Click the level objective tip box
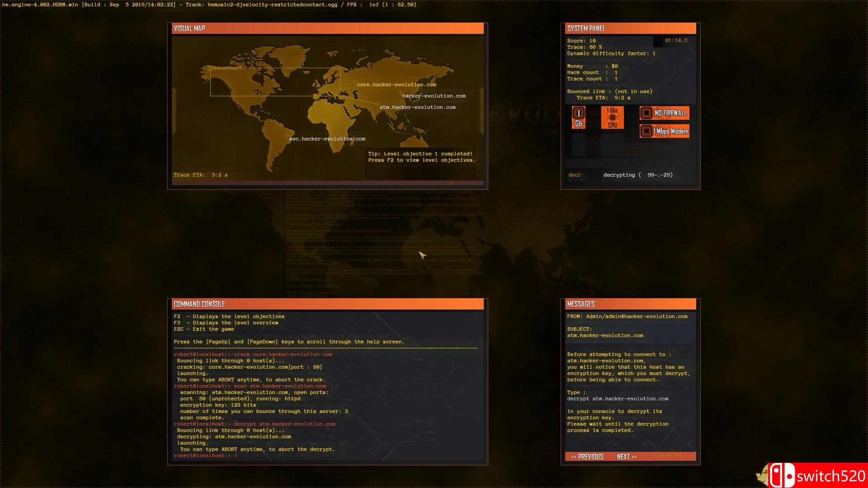This screenshot has width=868, height=488. pyautogui.click(x=421, y=157)
